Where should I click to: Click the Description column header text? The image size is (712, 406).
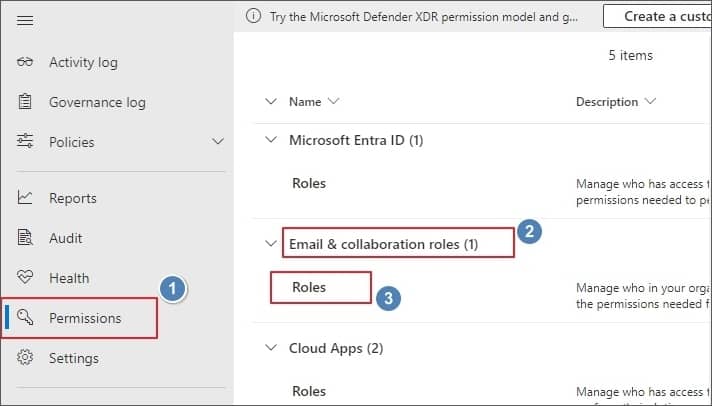click(607, 102)
